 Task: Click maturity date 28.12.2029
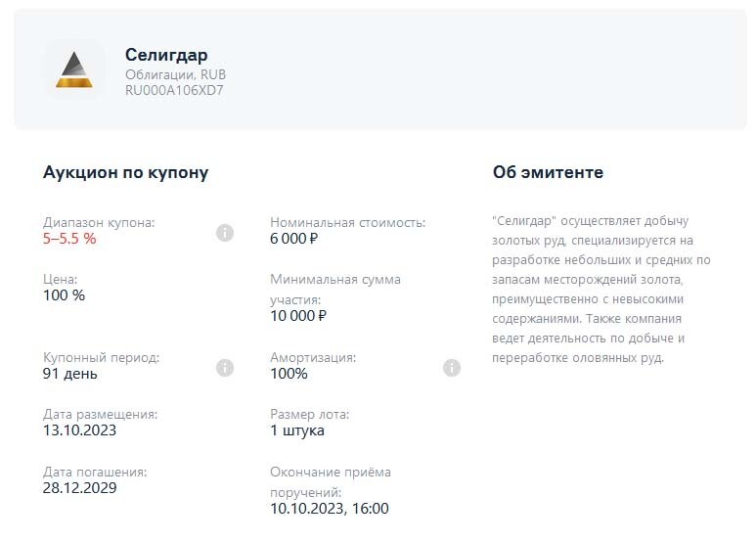80,487
